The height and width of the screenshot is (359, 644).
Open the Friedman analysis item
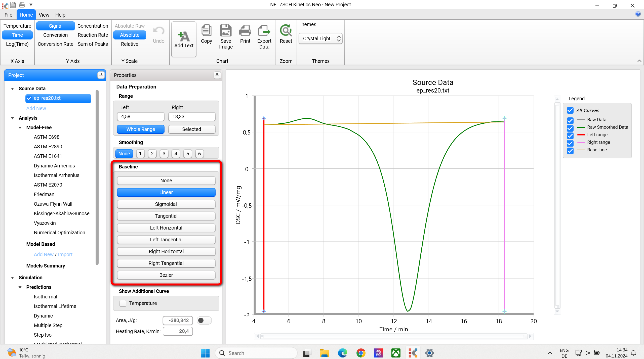(44, 194)
